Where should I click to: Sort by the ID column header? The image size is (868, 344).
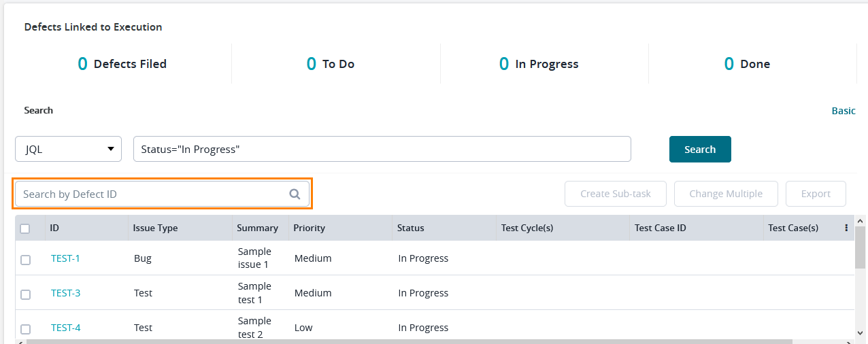tap(54, 228)
